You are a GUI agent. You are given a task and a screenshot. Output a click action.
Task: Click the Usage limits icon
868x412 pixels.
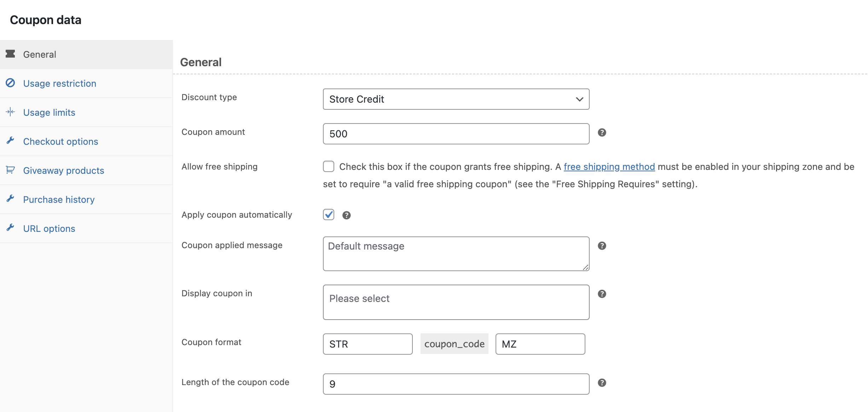click(x=10, y=112)
